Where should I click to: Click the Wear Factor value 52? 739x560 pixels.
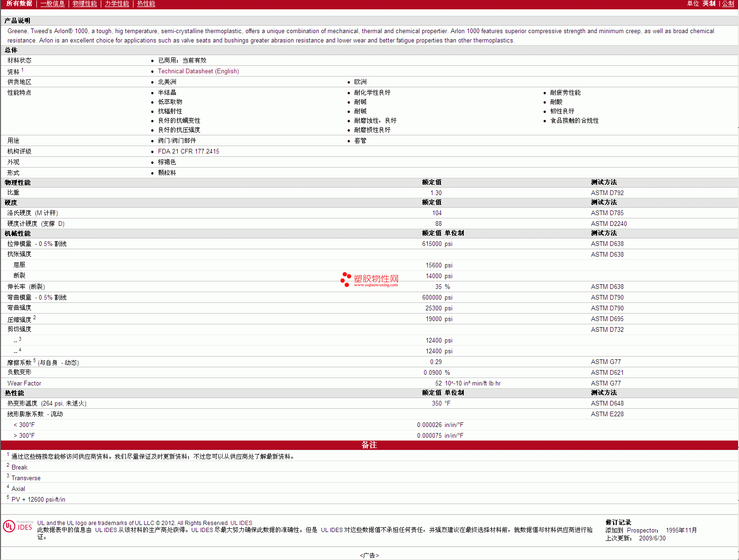click(439, 384)
